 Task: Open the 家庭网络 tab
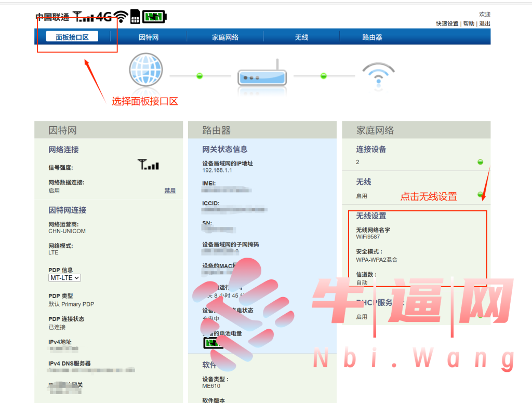(225, 37)
